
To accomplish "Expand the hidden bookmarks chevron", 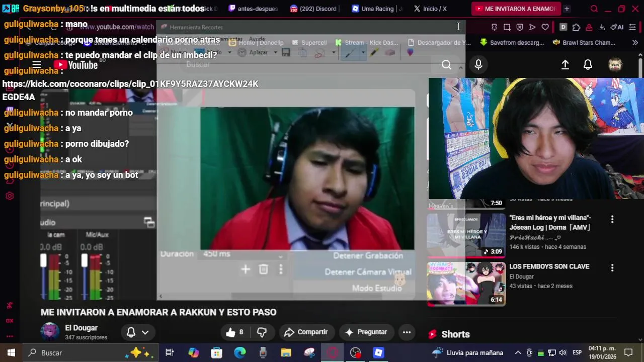I will coord(635,43).
